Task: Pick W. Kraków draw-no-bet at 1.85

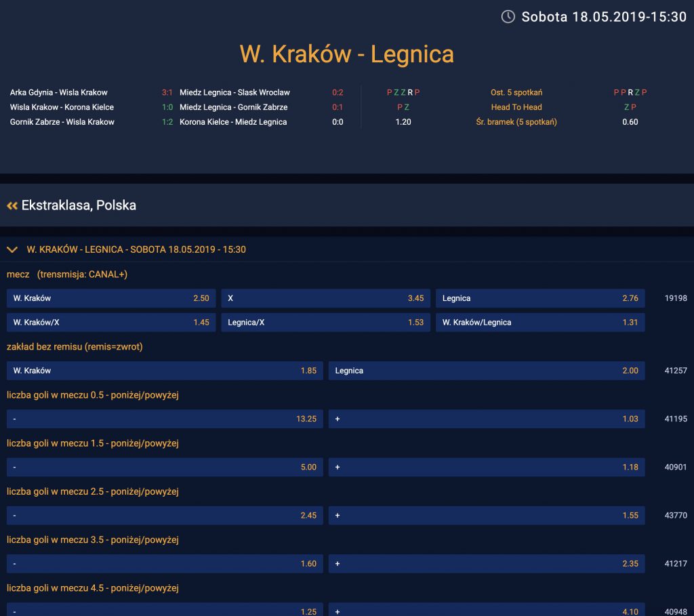Action: (x=165, y=371)
